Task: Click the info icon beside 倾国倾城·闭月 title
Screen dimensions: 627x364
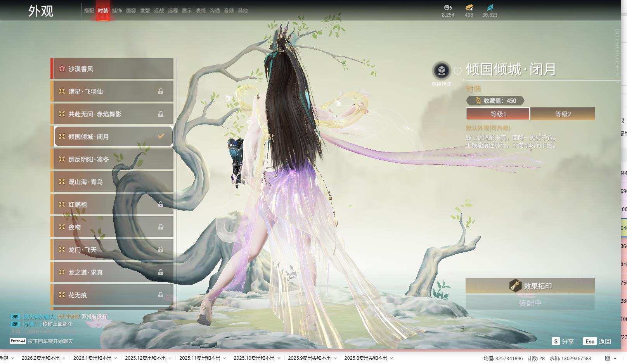Action: (x=458, y=71)
